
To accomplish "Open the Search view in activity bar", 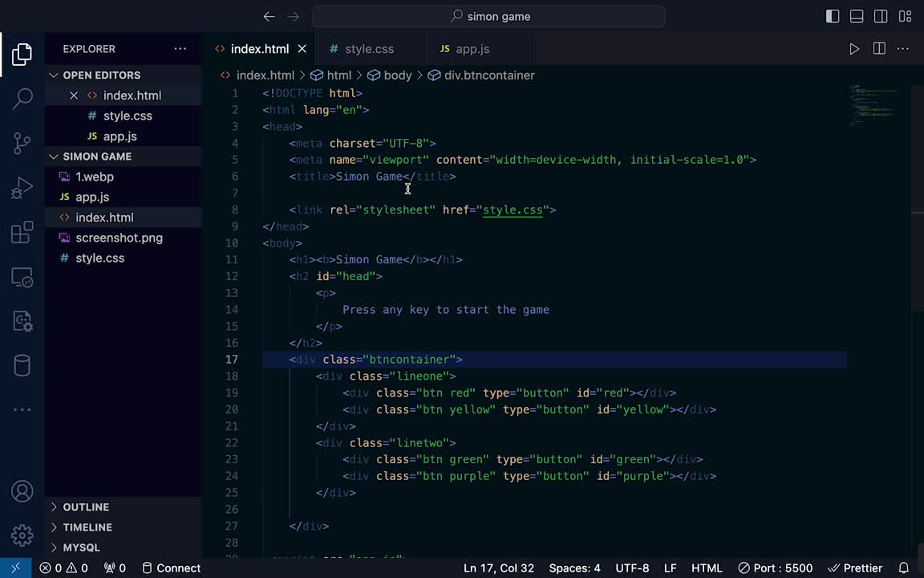I will pyautogui.click(x=22, y=99).
